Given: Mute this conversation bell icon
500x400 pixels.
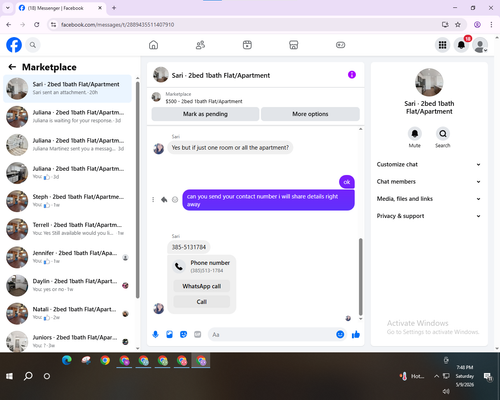Looking at the screenshot, I should point(415,134).
